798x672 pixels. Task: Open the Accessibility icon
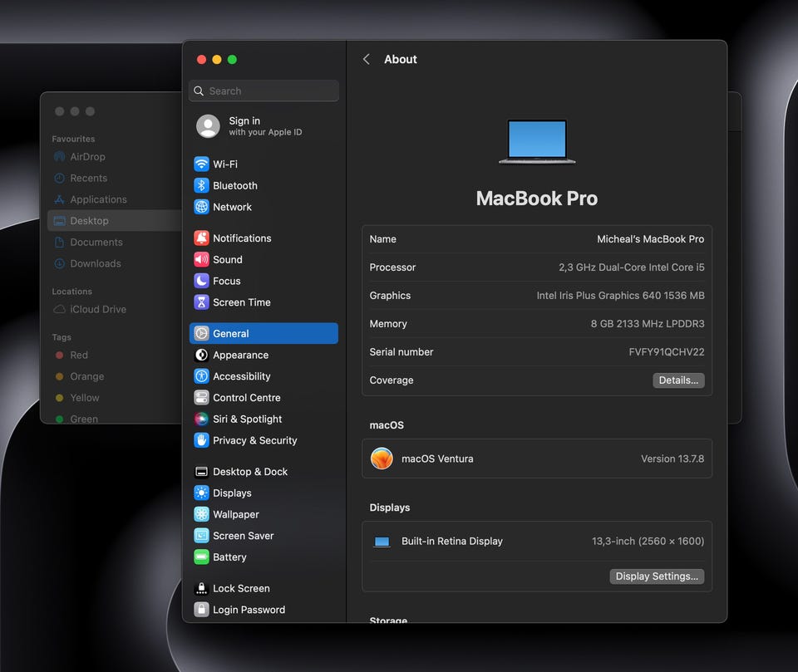(201, 376)
